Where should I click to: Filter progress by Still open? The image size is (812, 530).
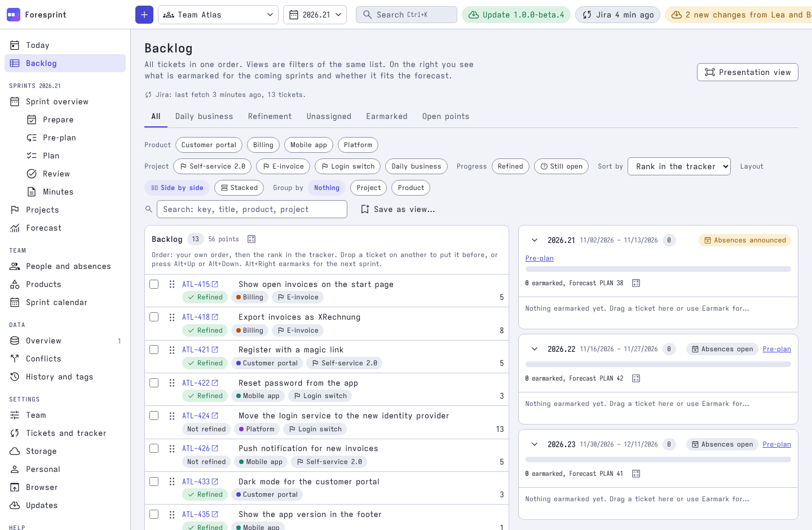click(x=562, y=166)
